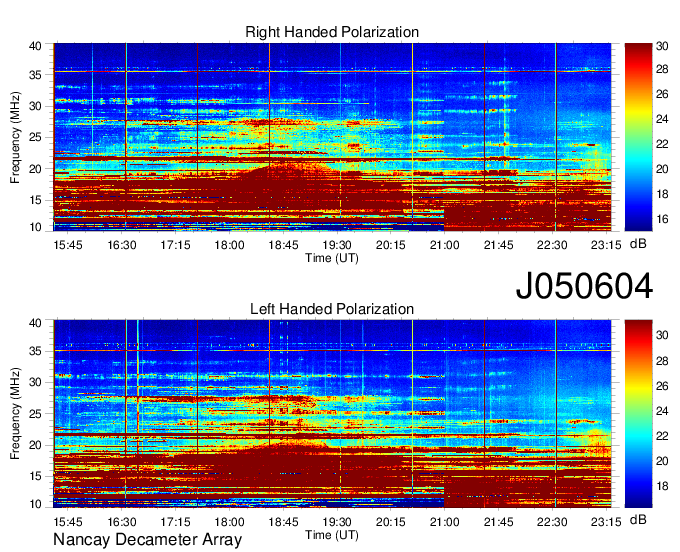Click the 24 dB tick on Right Handed colorbar
This screenshot has height=552, width=680.
coord(662,119)
